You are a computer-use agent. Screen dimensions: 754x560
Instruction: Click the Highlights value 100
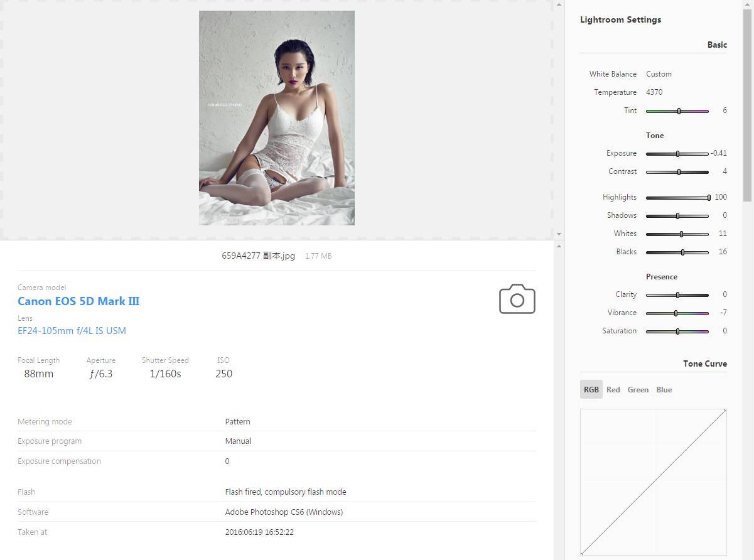(721, 198)
